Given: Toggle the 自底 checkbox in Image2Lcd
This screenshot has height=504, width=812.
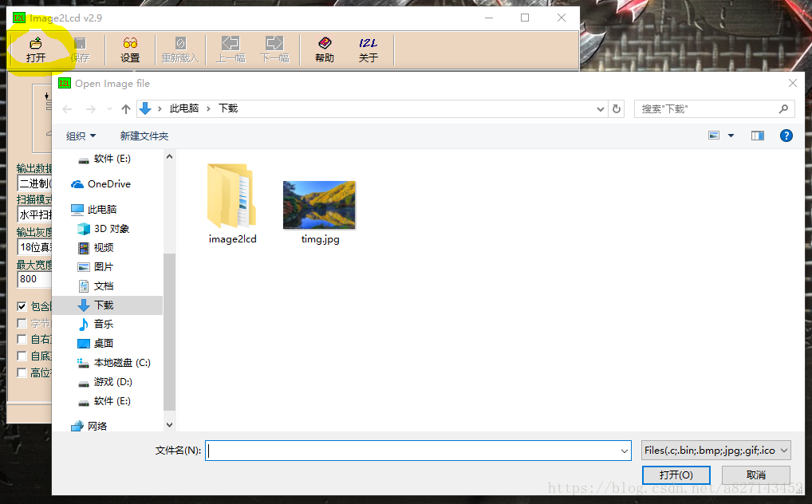Looking at the screenshot, I should [22, 356].
